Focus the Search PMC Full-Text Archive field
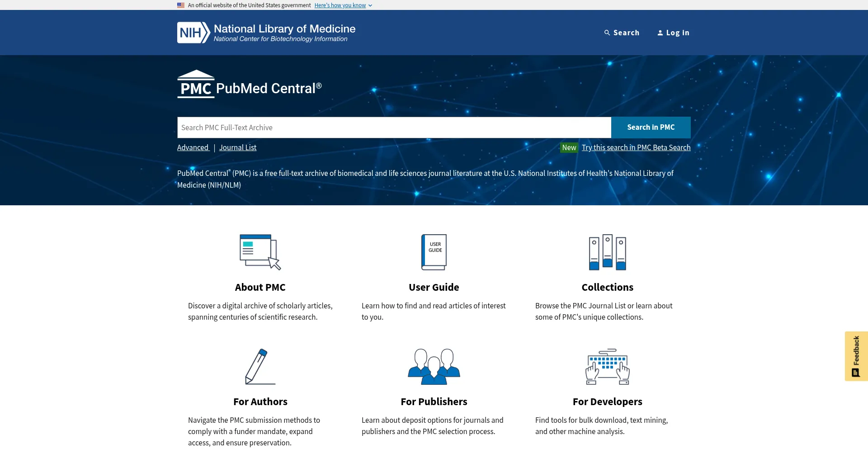 click(394, 128)
